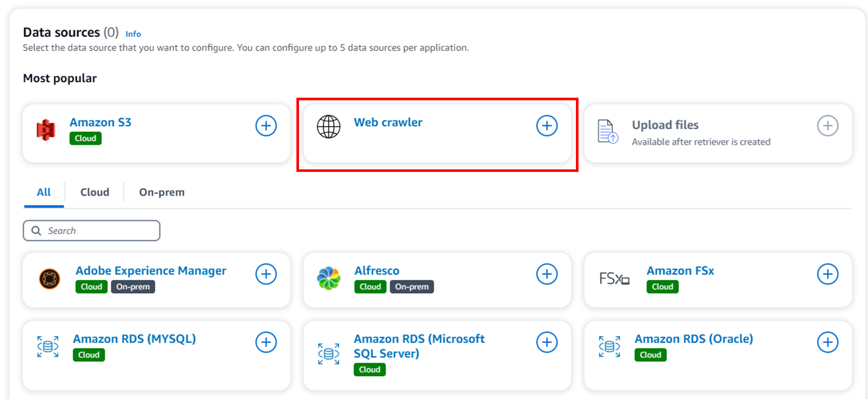Image resolution: width=868 pixels, height=399 pixels.
Task: Add Amazon RDS (Microsoft SQL Server) plus icon
Action: (x=547, y=343)
